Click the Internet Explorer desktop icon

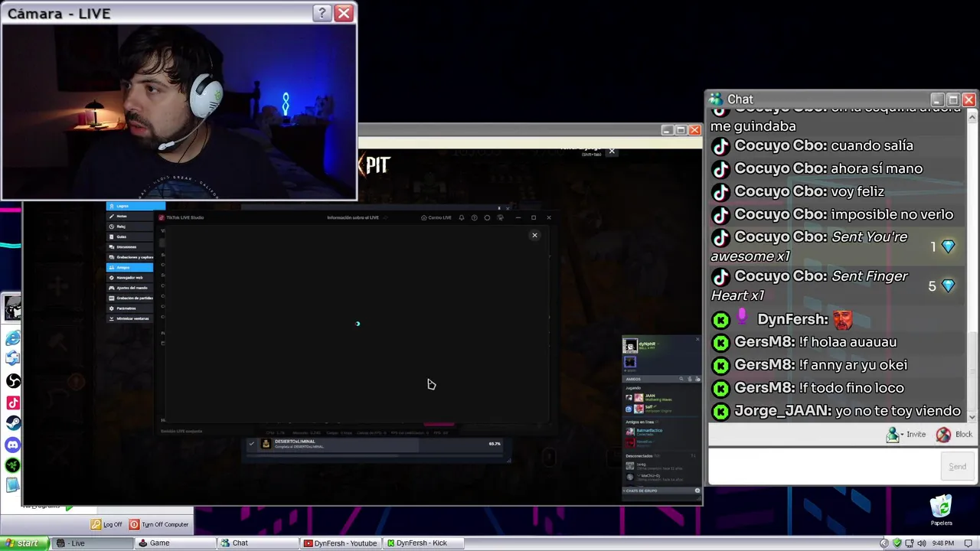tap(13, 338)
